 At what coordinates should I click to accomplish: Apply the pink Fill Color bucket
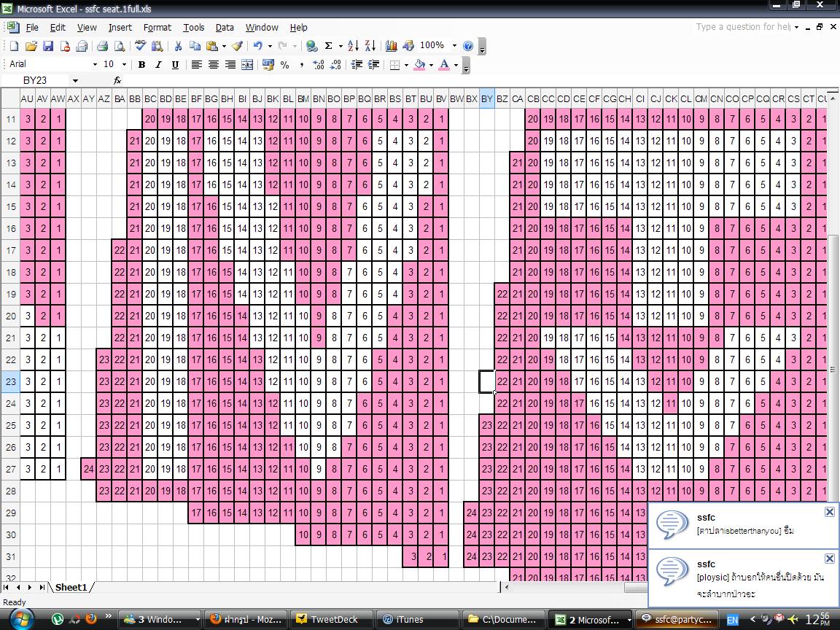(x=420, y=65)
